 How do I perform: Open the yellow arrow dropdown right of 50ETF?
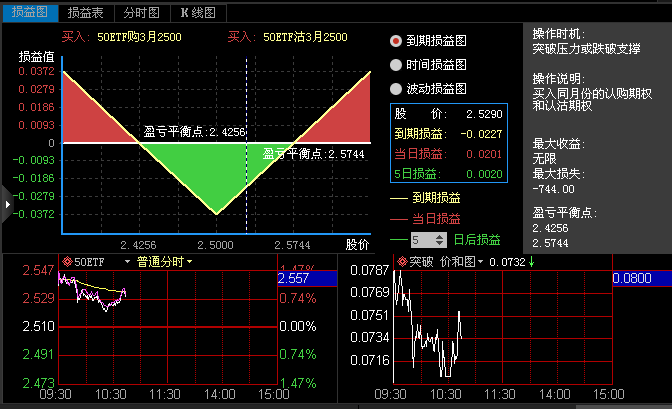coord(128,262)
